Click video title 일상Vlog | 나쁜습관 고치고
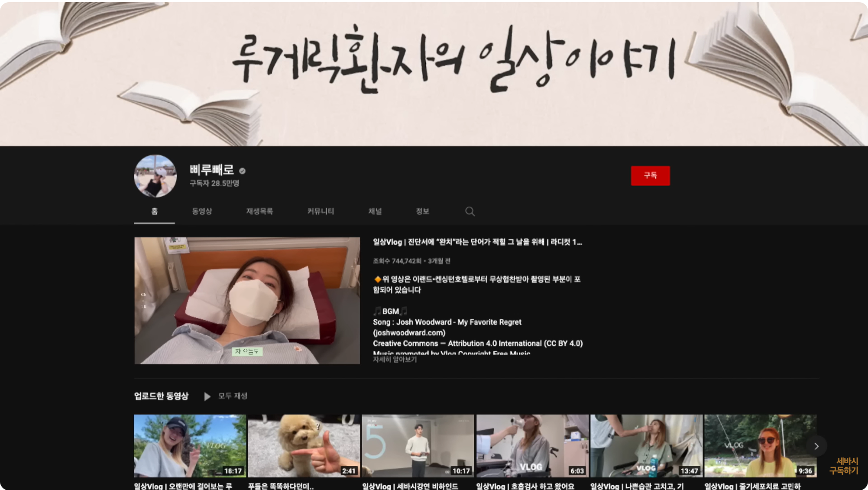The image size is (868, 490). 637,486
